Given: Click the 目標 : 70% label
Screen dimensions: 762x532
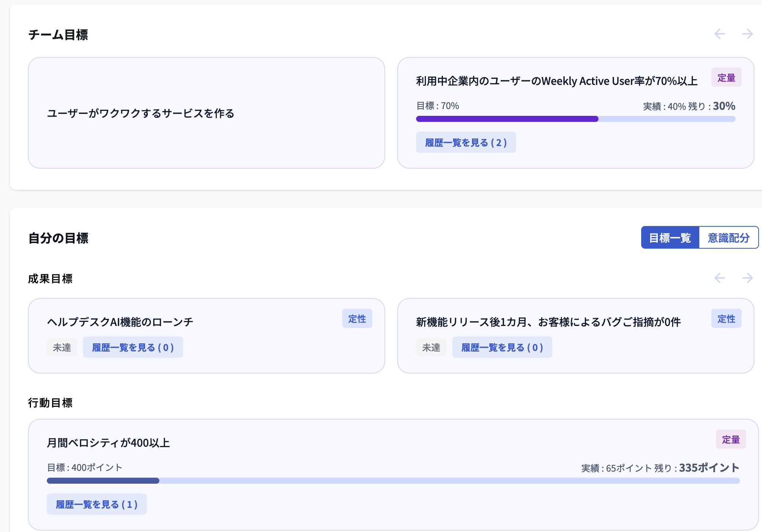Looking at the screenshot, I should click(x=438, y=106).
